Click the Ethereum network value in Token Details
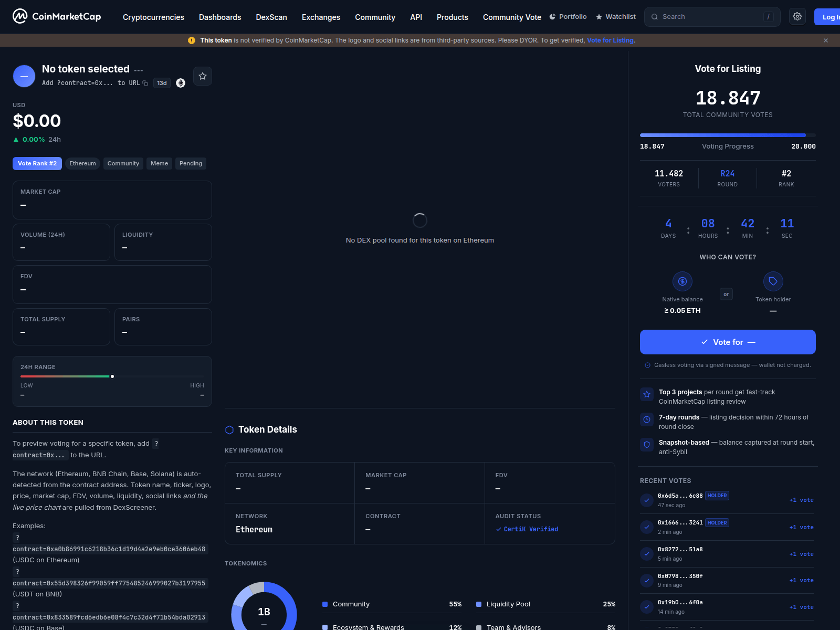 pos(254,529)
